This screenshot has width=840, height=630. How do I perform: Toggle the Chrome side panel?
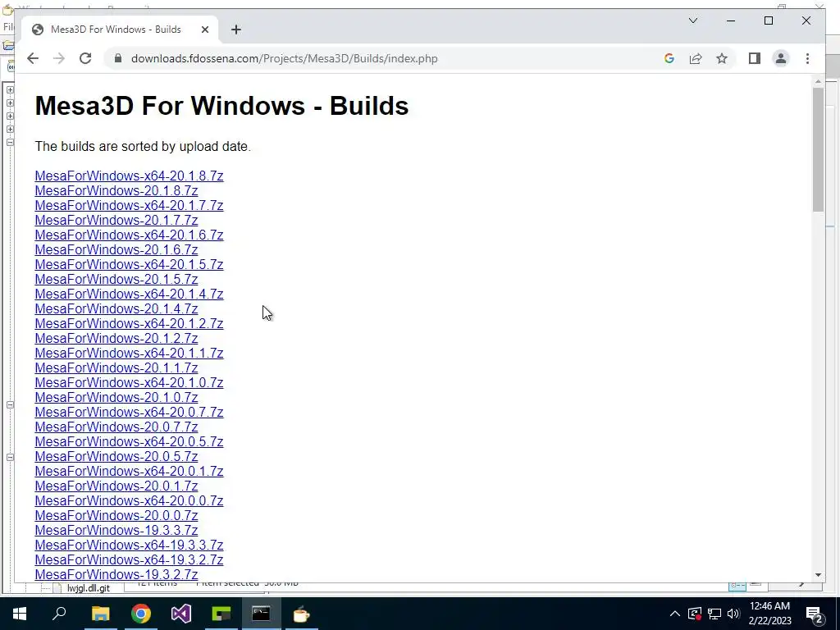click(755, 58)
